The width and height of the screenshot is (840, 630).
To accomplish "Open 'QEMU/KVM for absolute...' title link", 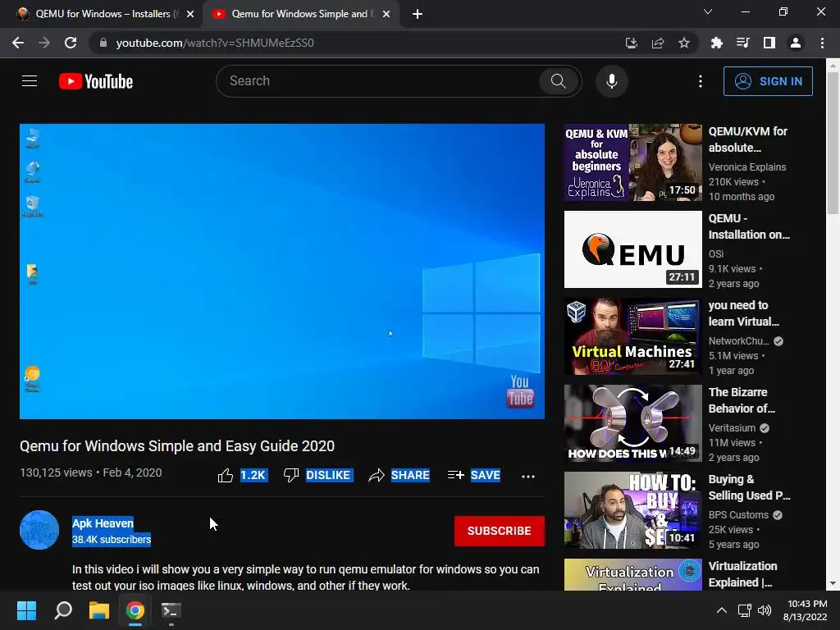I will pyautogui.click(x=748, y=139).
